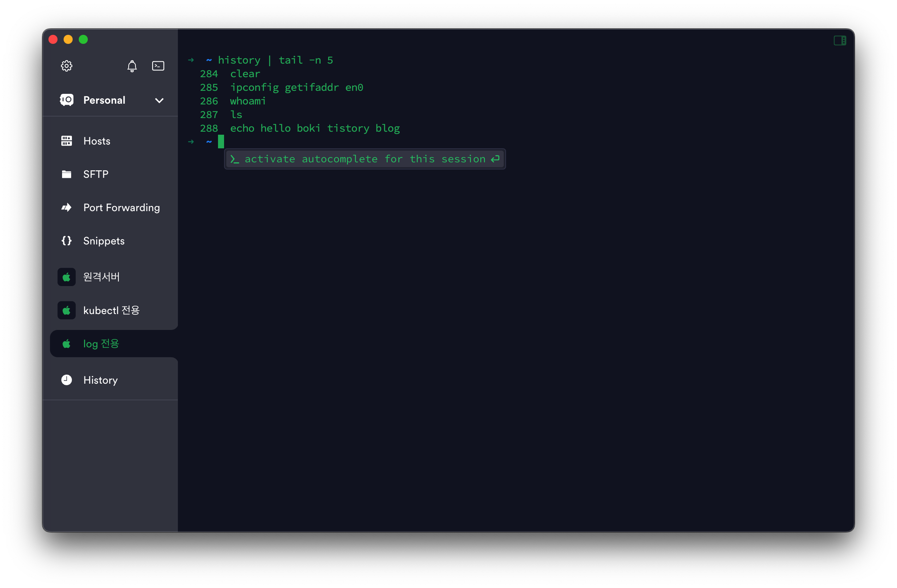Click the Snippets curly braces icon
This screenshot has width=897, height=588.
click(x=67, y=241)
